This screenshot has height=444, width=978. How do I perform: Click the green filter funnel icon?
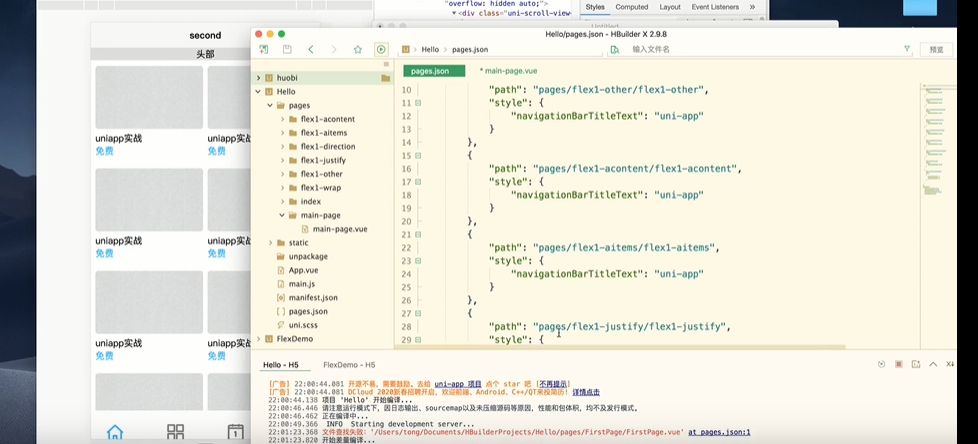coord(907,49)
